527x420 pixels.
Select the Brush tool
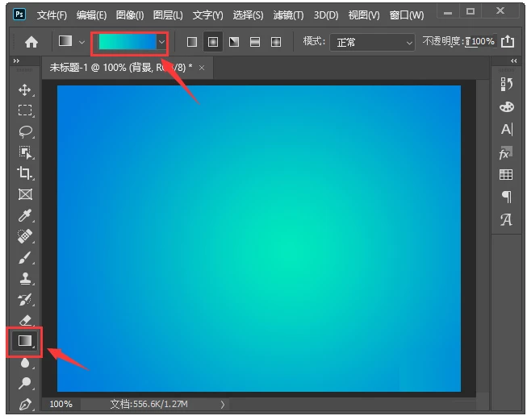point(25,257)
